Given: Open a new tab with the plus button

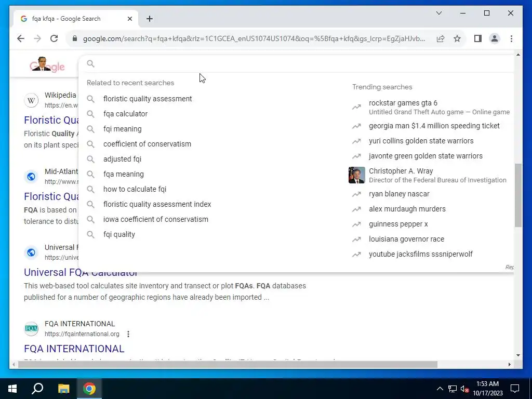Looking at the screenshot, I should pos(150,19).
